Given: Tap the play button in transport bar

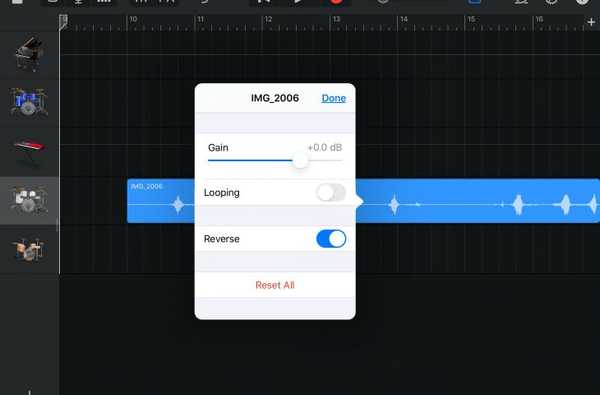Looking at the screenshot, I should point(298,2).
